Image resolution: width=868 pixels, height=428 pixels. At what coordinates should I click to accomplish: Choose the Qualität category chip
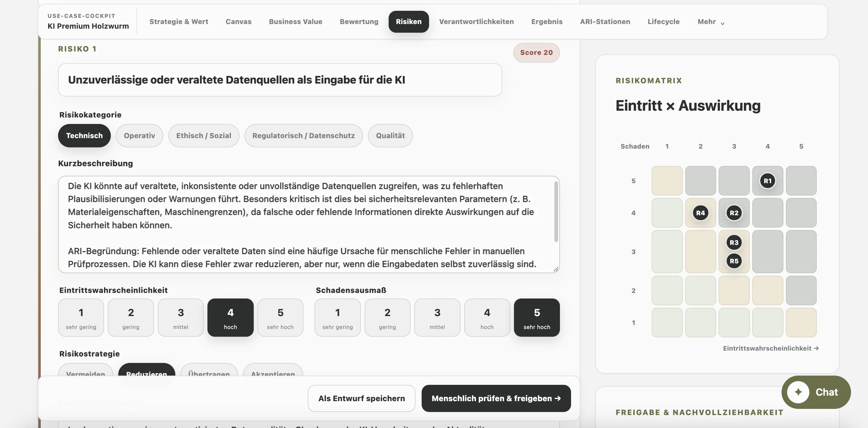tap(390, 136)
